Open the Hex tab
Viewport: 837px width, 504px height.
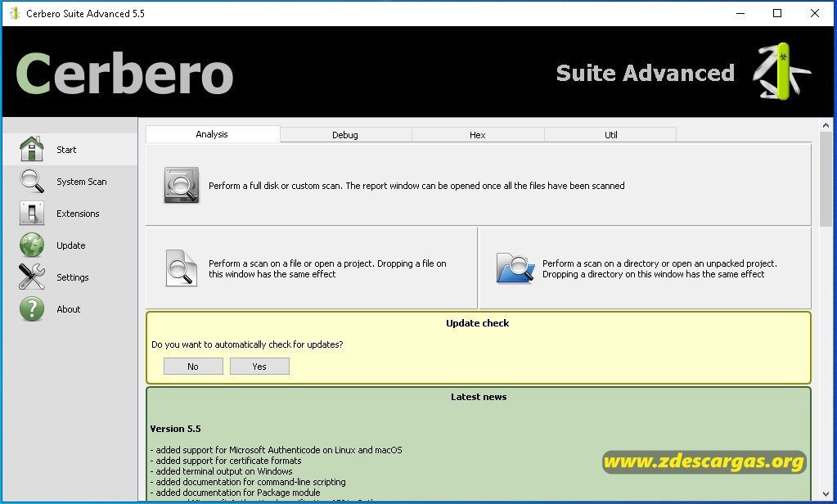coord(477,135)
